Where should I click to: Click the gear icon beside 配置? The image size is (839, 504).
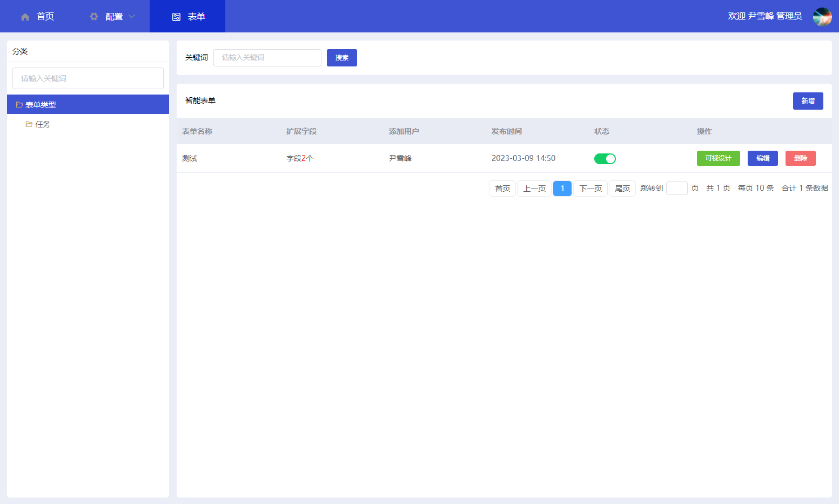click(x=94, y=17)
